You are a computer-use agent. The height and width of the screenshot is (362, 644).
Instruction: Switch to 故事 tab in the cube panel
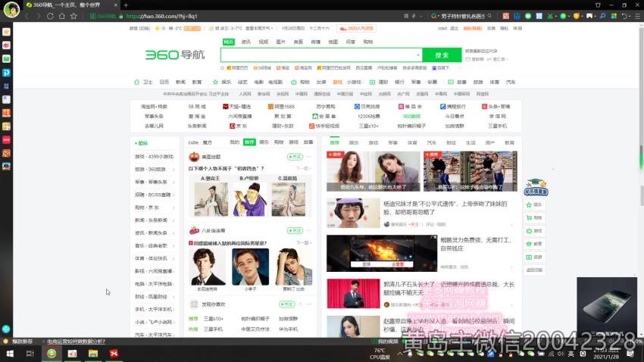click(308, 142)
